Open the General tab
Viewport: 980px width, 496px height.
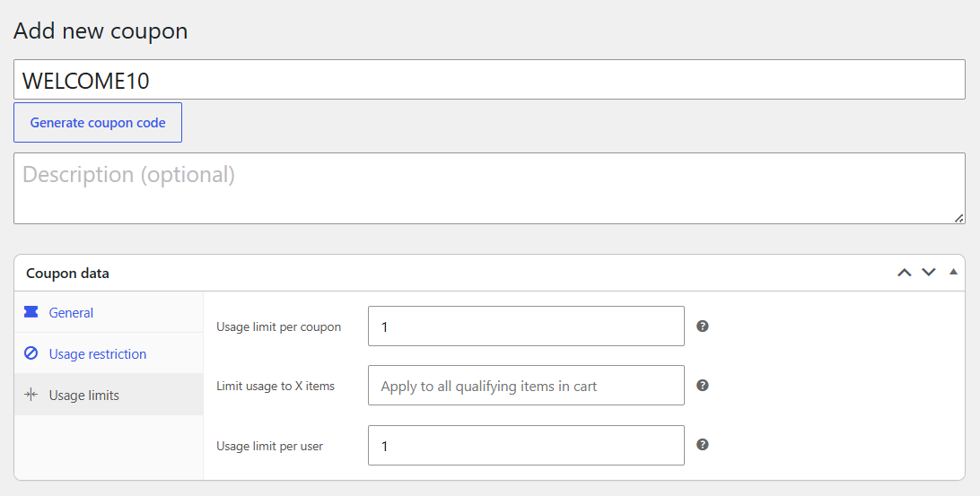click(109, 312)
